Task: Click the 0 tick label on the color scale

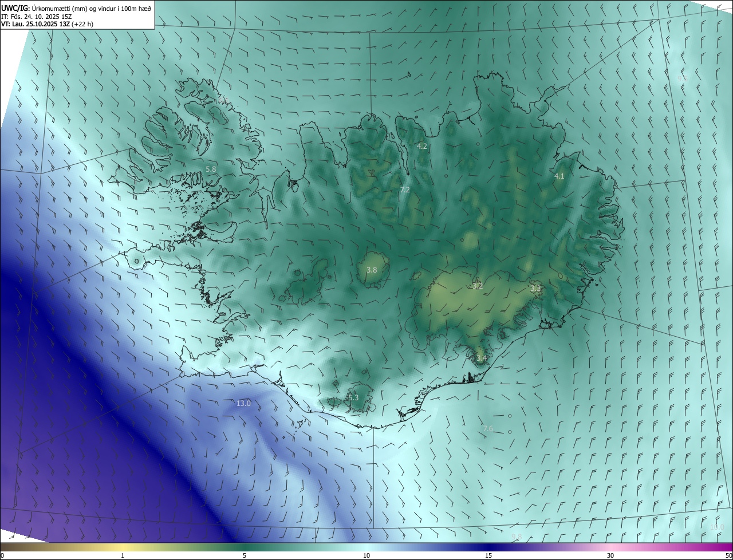Action: 2,556
